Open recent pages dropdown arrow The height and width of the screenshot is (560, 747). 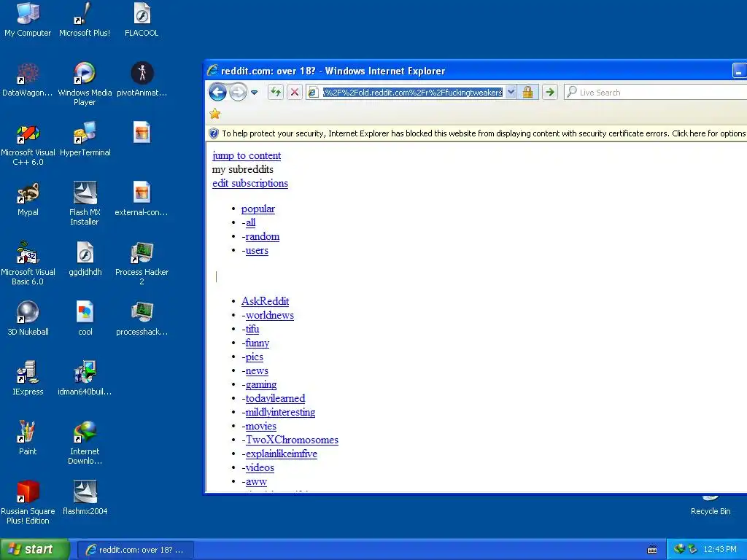point(254,93)
